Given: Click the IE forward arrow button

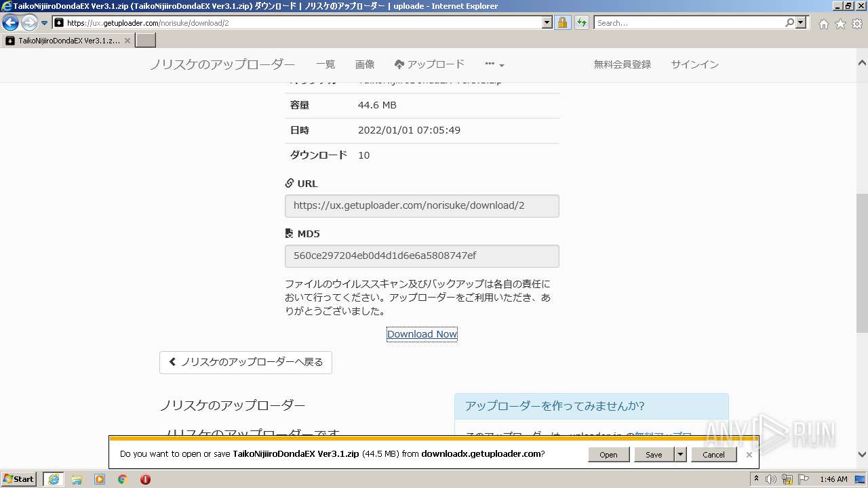Looking at the screenshot, I should [29, 22].
